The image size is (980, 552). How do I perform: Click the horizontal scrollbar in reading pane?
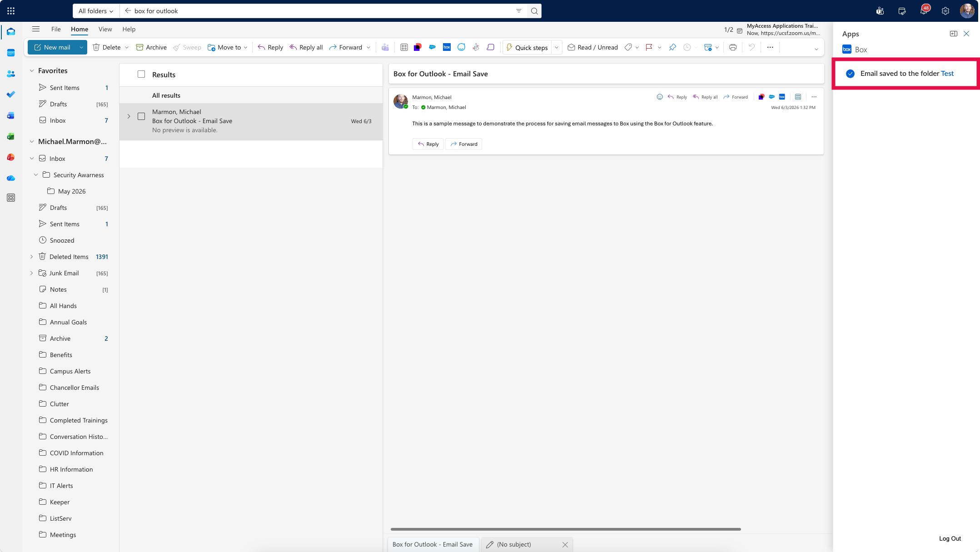click(x=566, y=529)
